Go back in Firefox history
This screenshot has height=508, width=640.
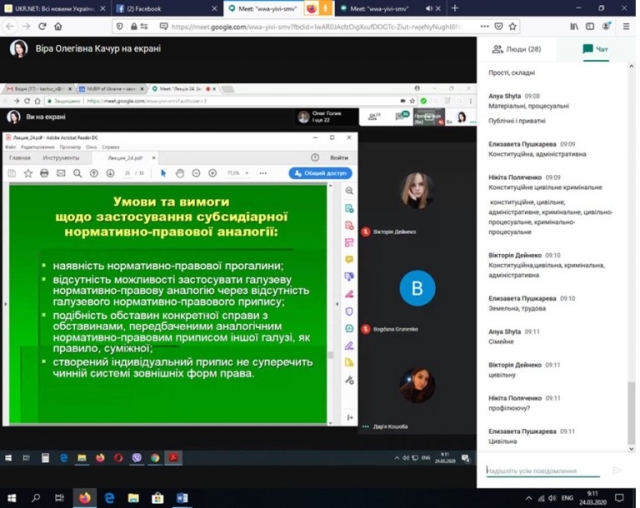pos(10,27)
